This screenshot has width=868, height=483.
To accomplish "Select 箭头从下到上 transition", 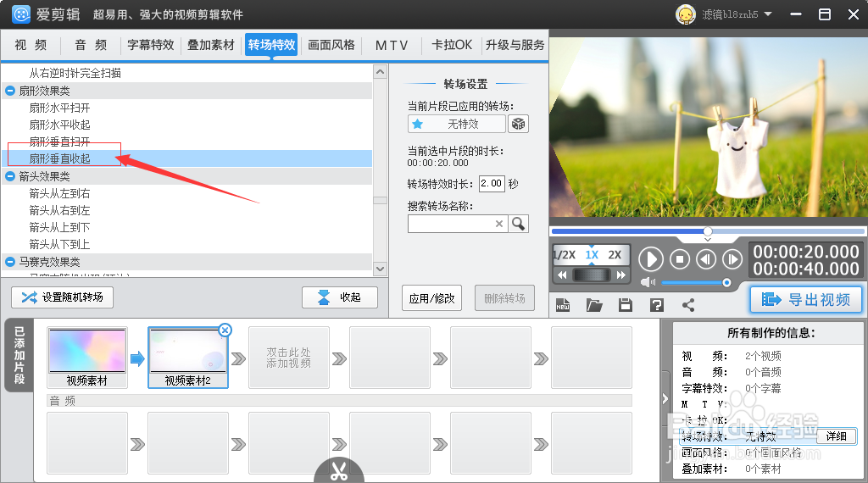I will [x=60, y=245].
